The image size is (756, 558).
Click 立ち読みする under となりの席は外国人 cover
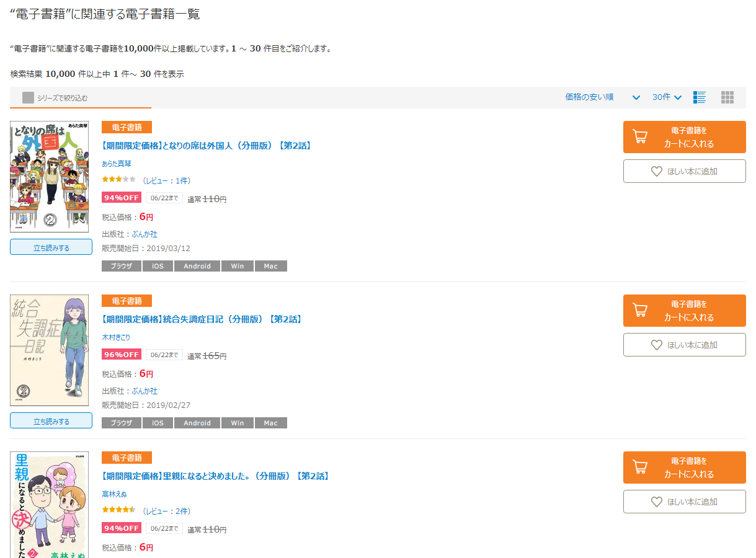[x=51, y=247]
